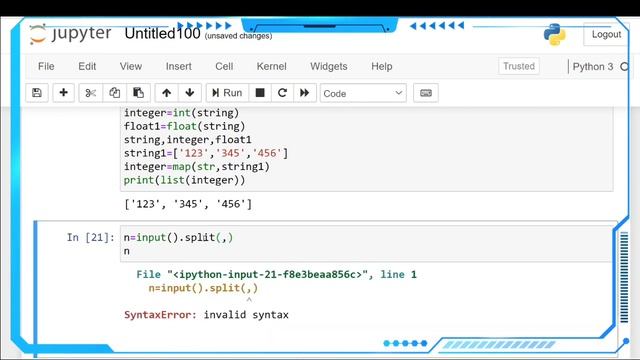Viewport: 640px width, 360px height.
Task: Click the Save and Checkpoint icon
Action: pos(37,93)
